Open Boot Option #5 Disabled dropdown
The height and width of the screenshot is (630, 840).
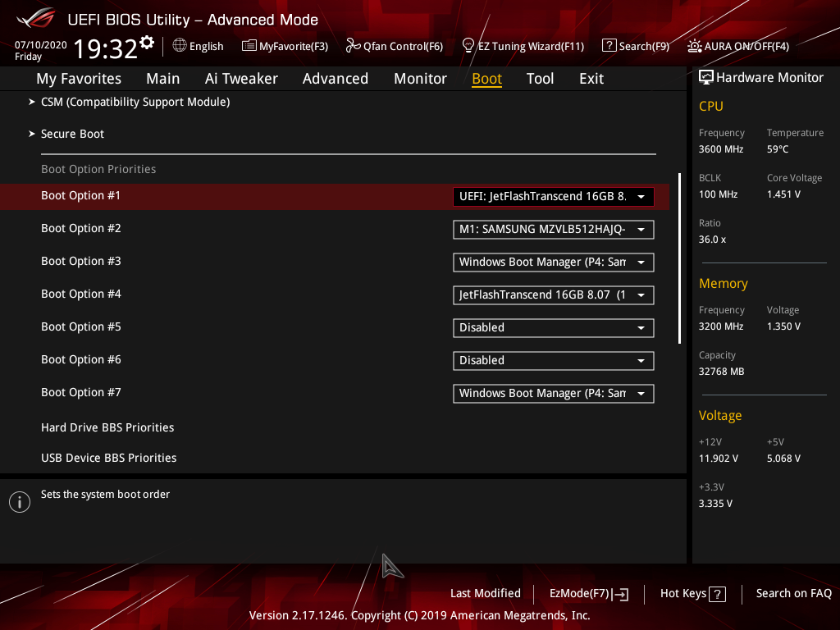point(554,328)
